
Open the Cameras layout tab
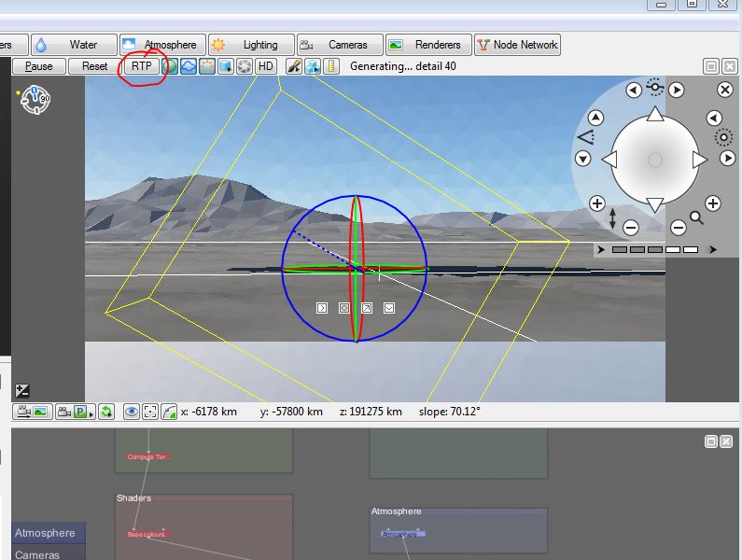pos(340,45)
